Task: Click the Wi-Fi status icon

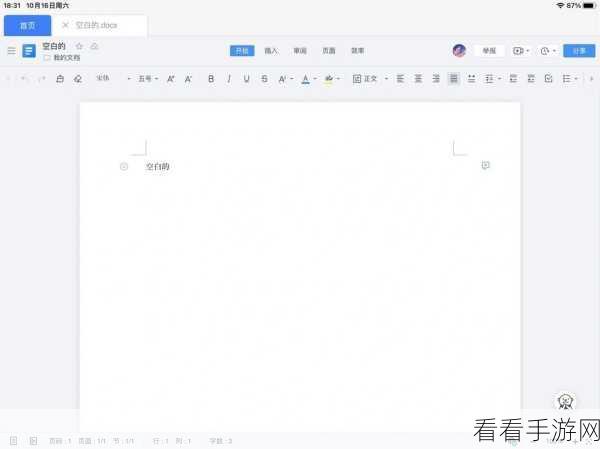Action: point(560,5)
